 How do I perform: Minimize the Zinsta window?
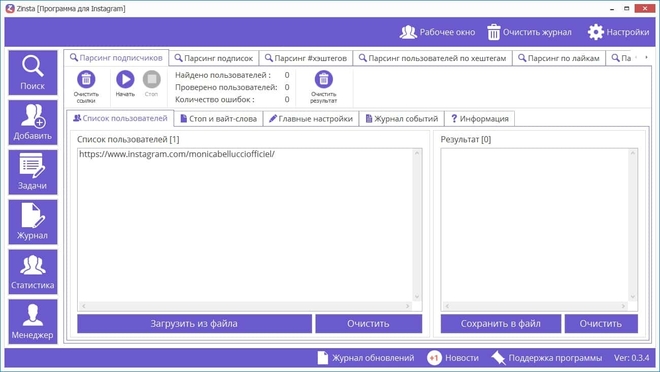(x=612, y=8)
